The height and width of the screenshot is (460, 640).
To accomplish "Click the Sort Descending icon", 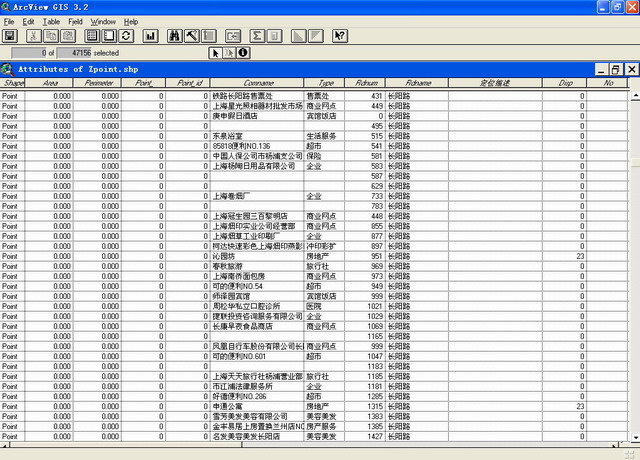I will [x=316, y=36].
